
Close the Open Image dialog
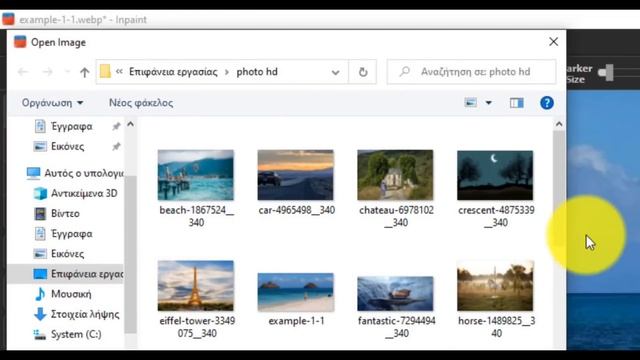click(553, 42)
